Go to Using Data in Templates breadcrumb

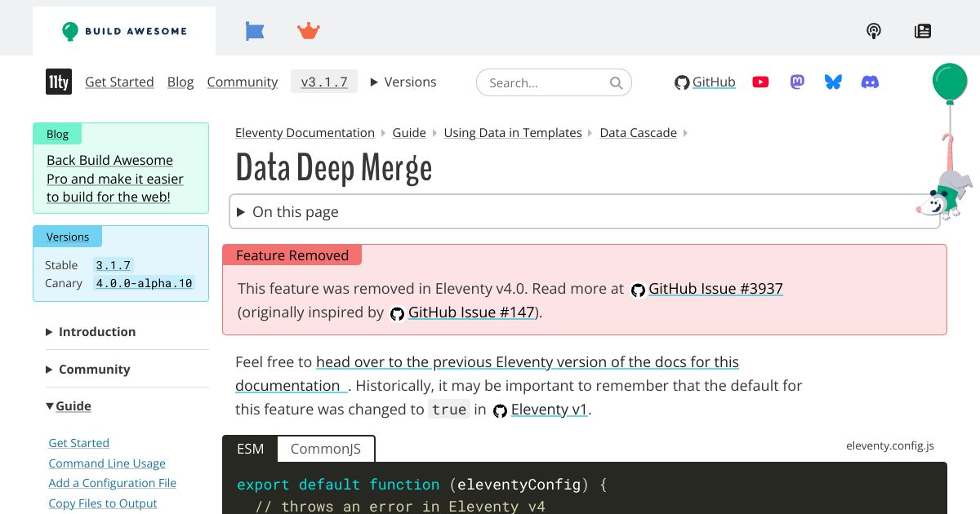pyautogui.click(x=513, y=132)
